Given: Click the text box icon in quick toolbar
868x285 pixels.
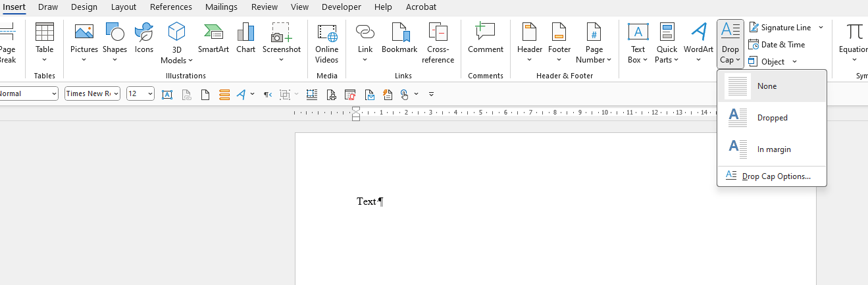Looking at the screenshot, I should click(167, 94).
